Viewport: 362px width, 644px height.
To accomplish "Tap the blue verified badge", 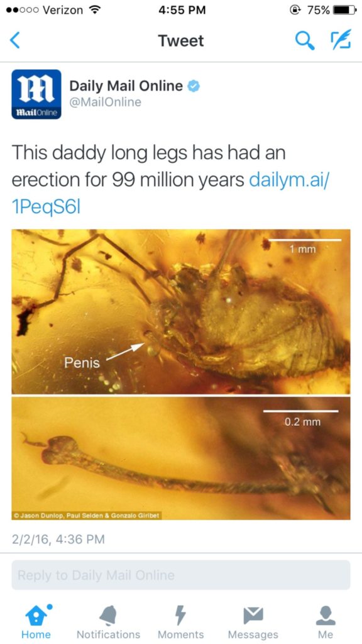I will (194, 86).
